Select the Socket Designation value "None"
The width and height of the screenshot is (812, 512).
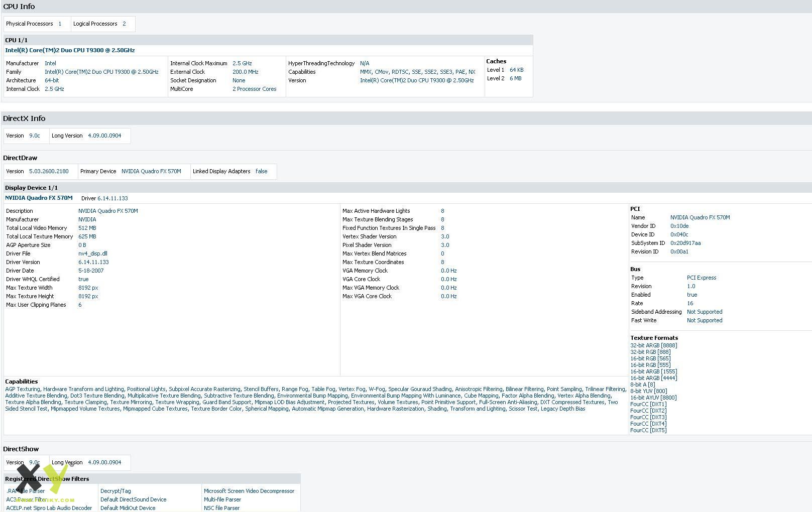click(239, 80)
